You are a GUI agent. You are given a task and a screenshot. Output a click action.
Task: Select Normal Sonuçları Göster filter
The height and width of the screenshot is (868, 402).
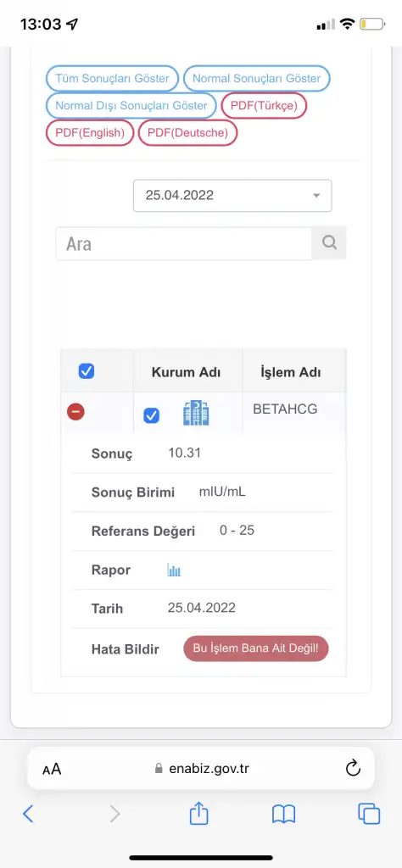click(256, 78)
